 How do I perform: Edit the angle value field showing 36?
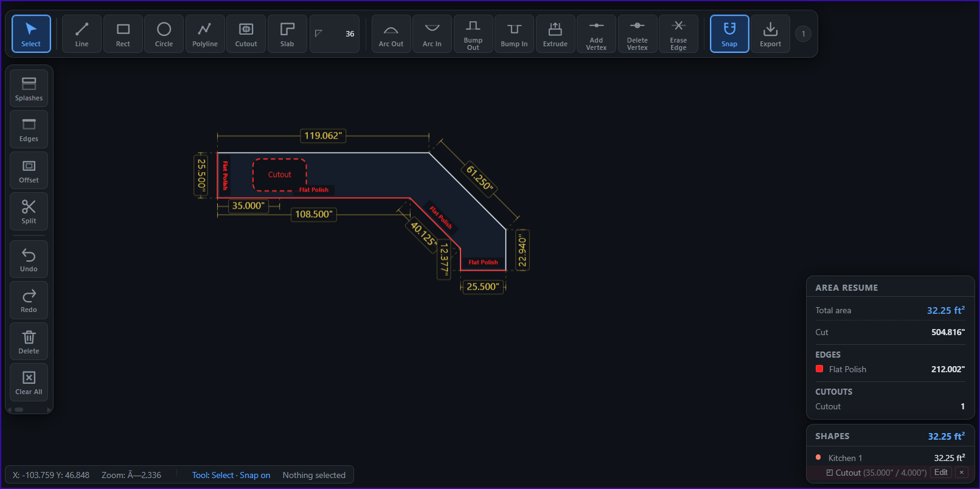(335, 34)
